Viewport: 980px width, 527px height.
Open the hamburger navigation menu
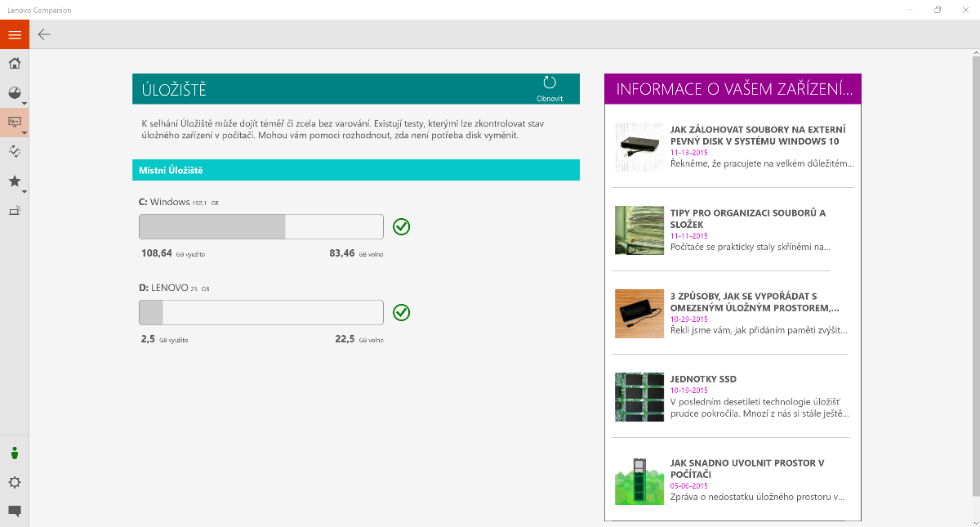click(14, 34)
